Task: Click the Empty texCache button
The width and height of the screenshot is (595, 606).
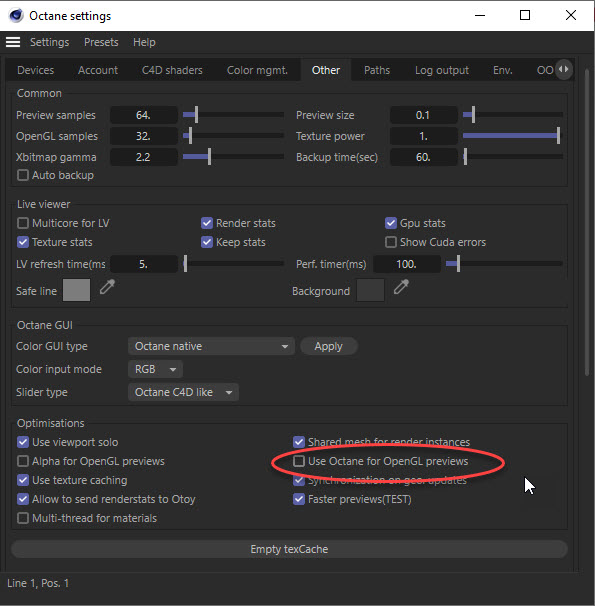Action: pos(289,549)
